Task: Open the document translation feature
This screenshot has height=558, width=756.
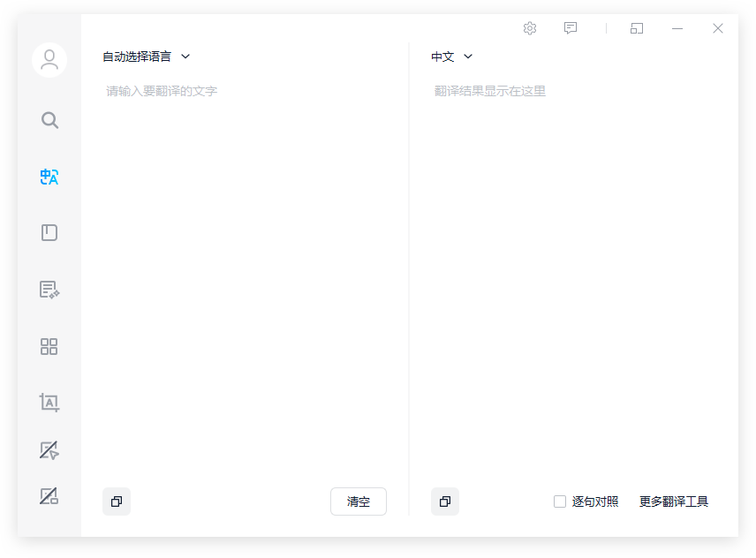Action: 49,290
